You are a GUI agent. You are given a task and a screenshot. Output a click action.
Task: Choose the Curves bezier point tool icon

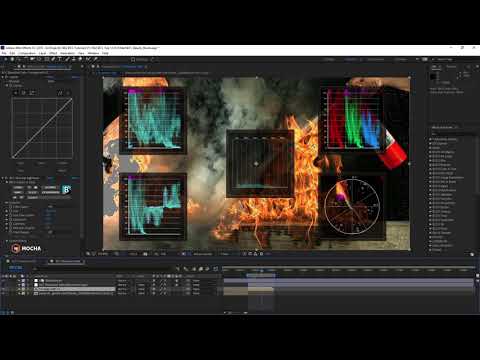(x=60, y=93)
